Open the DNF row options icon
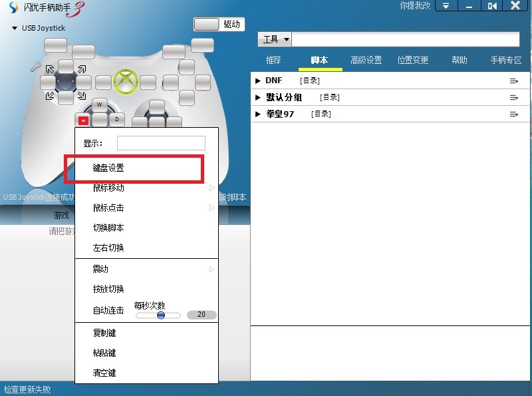Image resolution: width=532 pixels, height=396 pixels. click(x=513, y=81)
